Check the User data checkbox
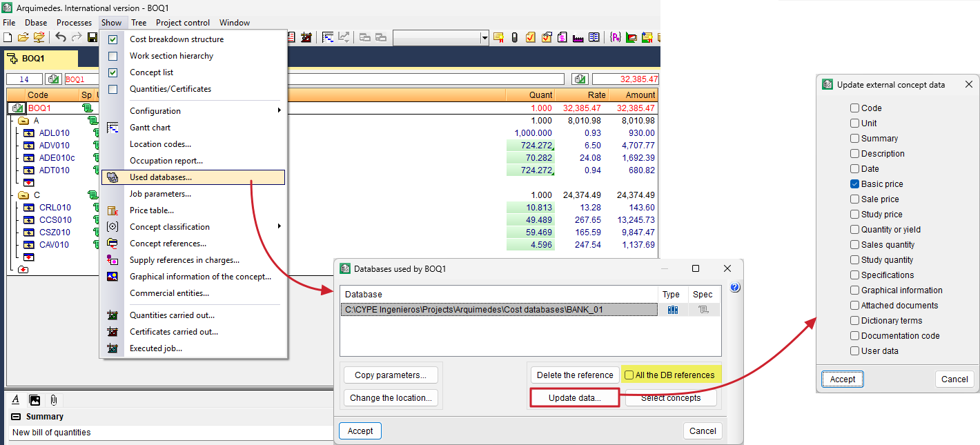This screenshot has height=445, width=980. [854, 351]
